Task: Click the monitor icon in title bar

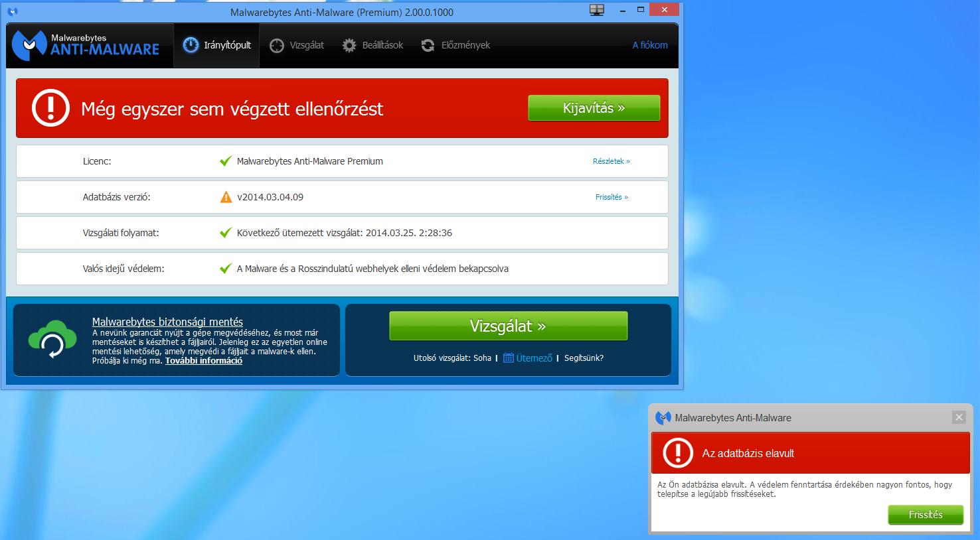Action: click(x=597, y=10)
